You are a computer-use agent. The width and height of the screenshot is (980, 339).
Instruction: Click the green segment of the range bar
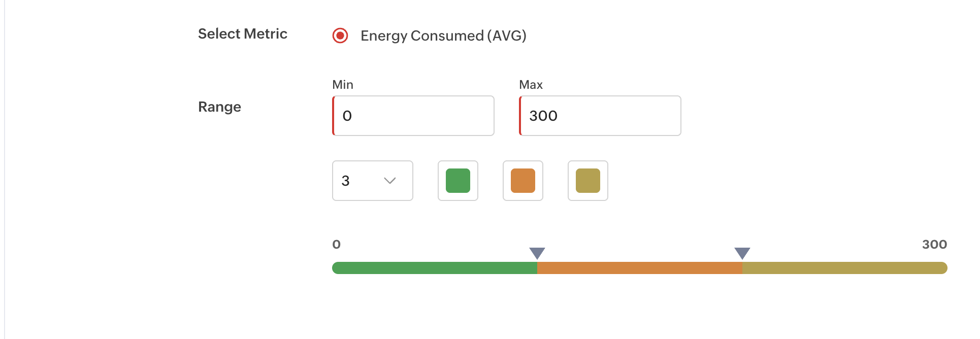(x=435, y=268)
